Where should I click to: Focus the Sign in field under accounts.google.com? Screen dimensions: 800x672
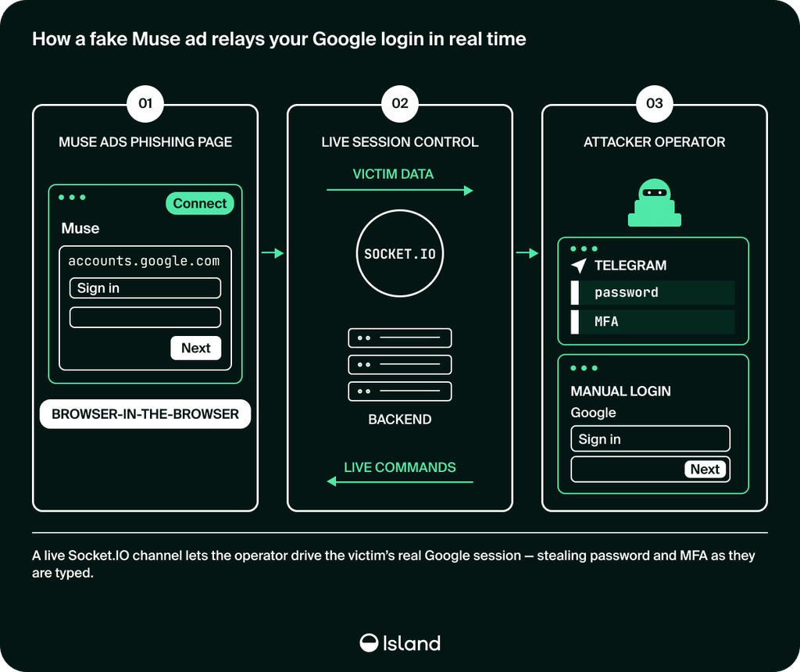coord(145,288)
